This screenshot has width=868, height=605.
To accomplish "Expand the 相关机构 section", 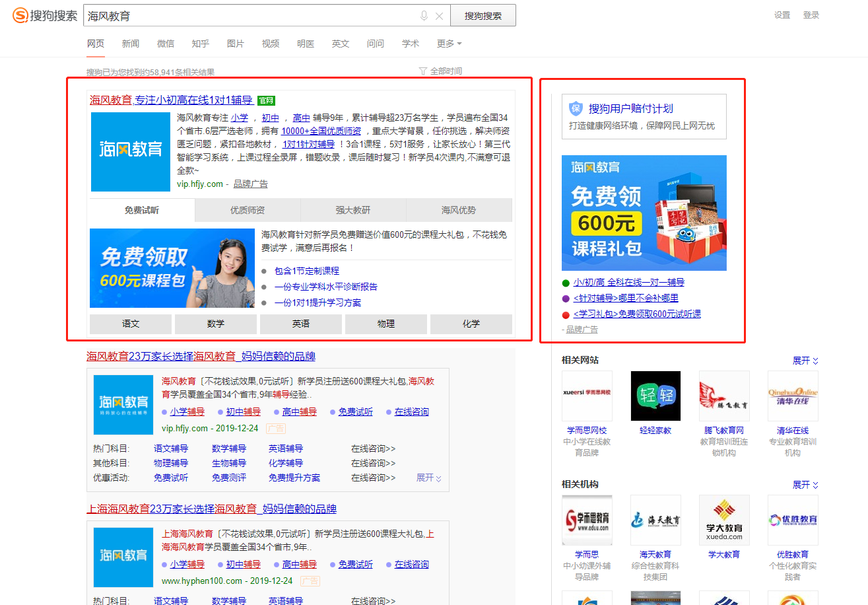I will coord(805,485).
